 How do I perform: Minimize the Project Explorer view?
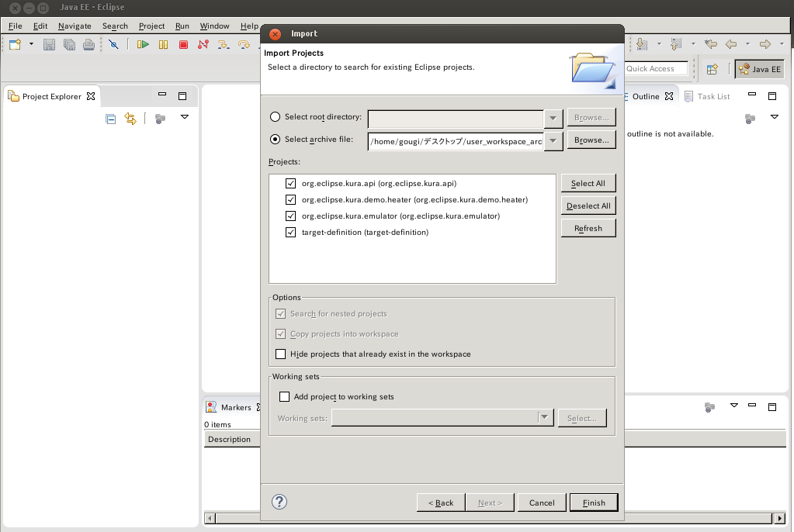coord(162,94)
